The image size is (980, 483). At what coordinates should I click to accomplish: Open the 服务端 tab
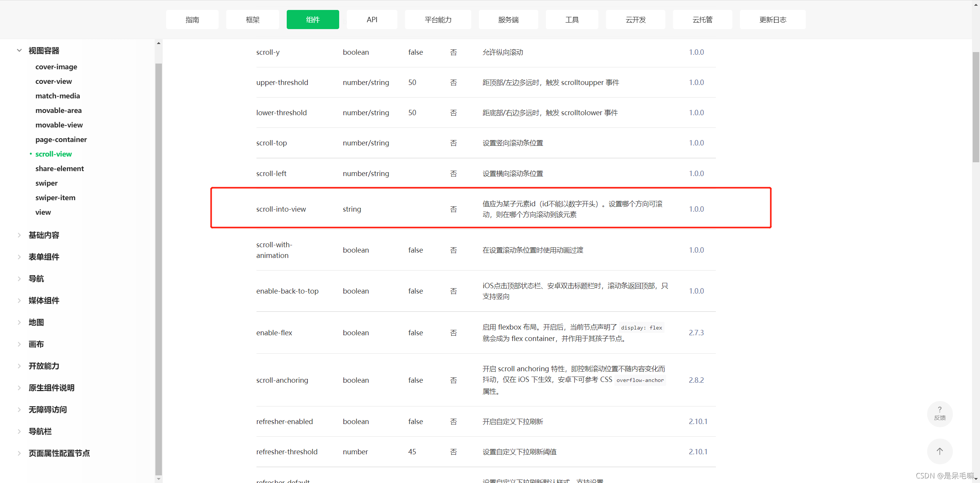[x=508, y=20]
